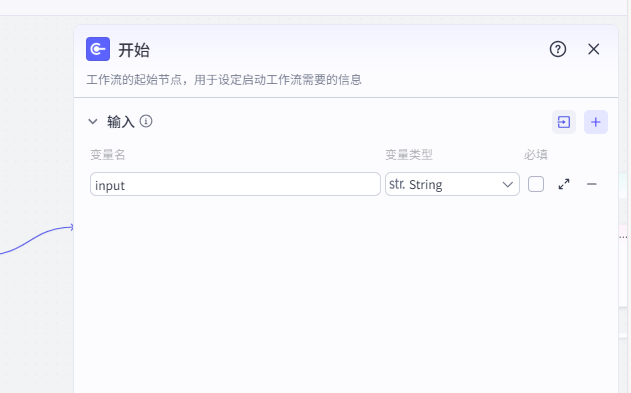Screen dimensions: 631x393
Task: Add a new input variable with plus
Action: [596, 122]
